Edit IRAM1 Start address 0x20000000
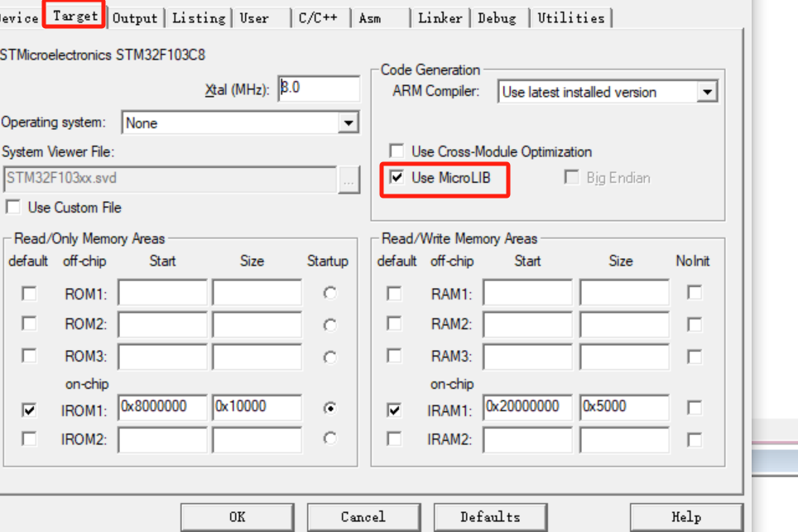The image size is (798, 532). [528, 407]
